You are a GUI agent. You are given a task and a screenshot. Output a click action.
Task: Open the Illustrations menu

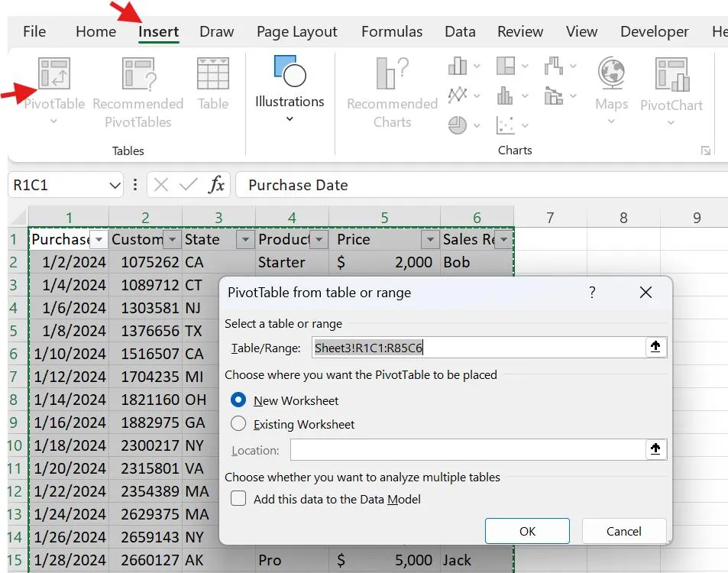pos(290,88)
